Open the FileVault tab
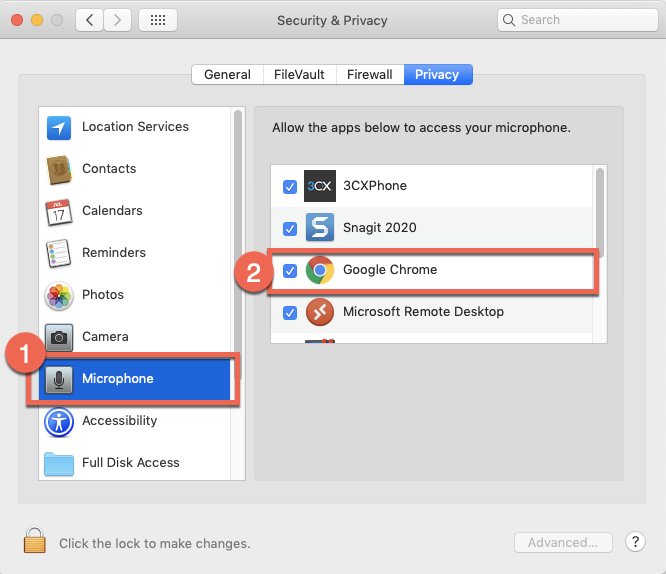666x574 pixels. coord(299,75)
